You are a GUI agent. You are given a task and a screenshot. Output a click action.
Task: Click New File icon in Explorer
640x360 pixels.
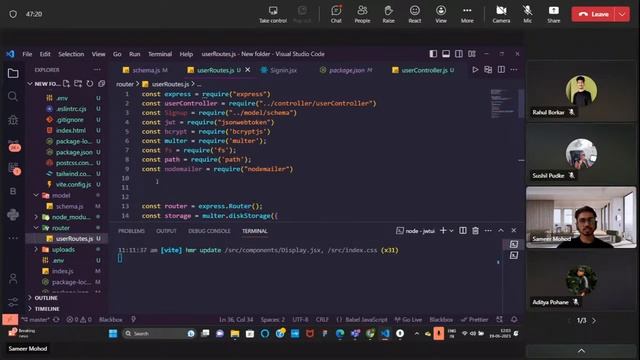[x=66, y=84]
